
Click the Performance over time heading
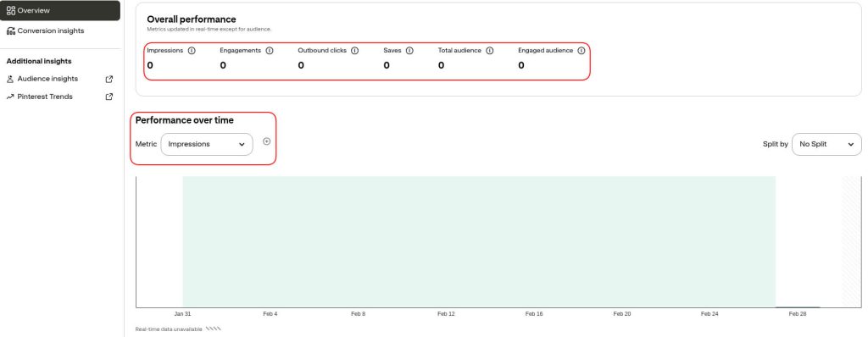pyautogui.click(x=184, y=120)
